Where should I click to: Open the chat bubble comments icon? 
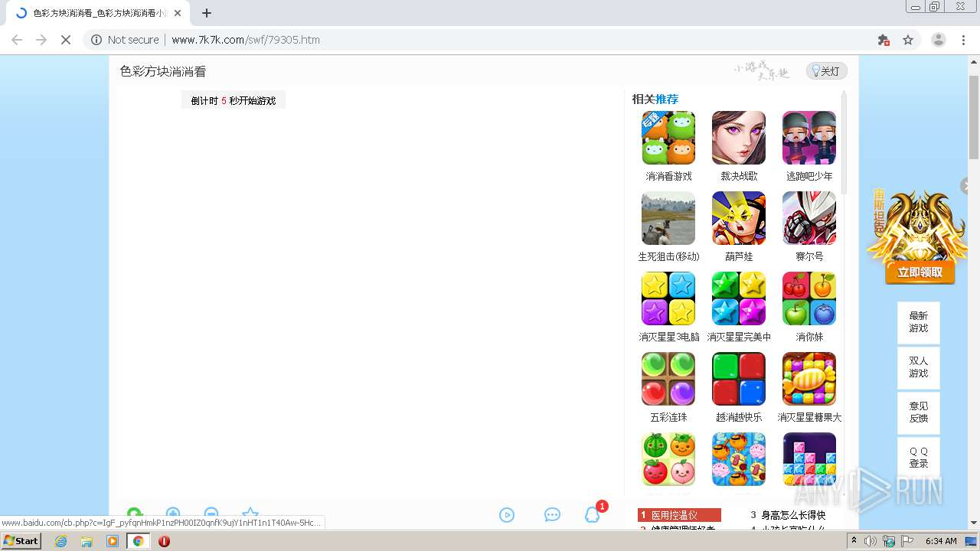pos(552,515)
